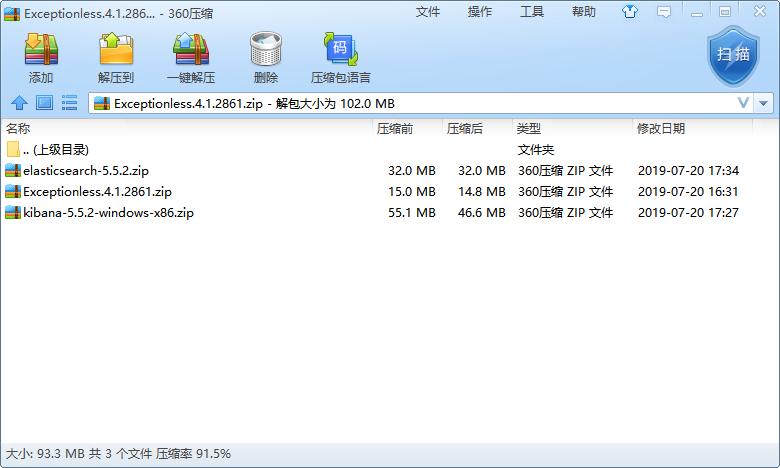Viewport: 780px width, 468px height.
Task: Click the 360压缩 app icon in title bar
Action: [11, 13]
